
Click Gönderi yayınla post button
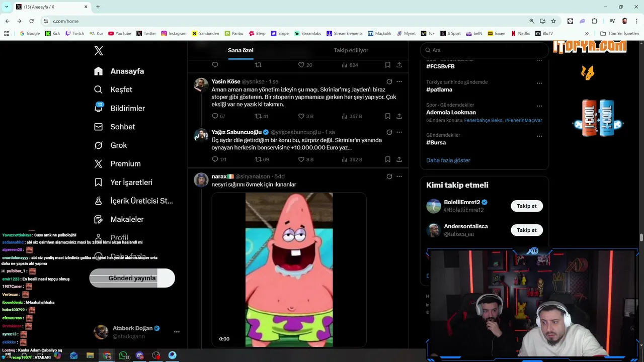132,278
